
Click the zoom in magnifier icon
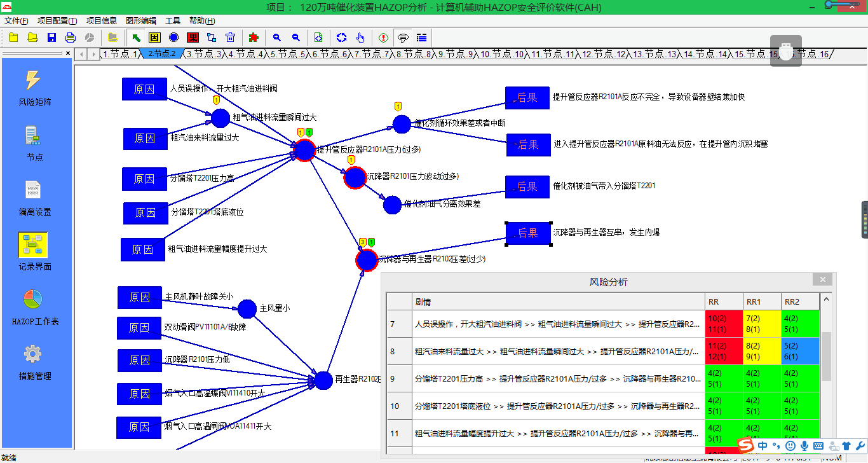pyautogui.click(x=276, y=38)
